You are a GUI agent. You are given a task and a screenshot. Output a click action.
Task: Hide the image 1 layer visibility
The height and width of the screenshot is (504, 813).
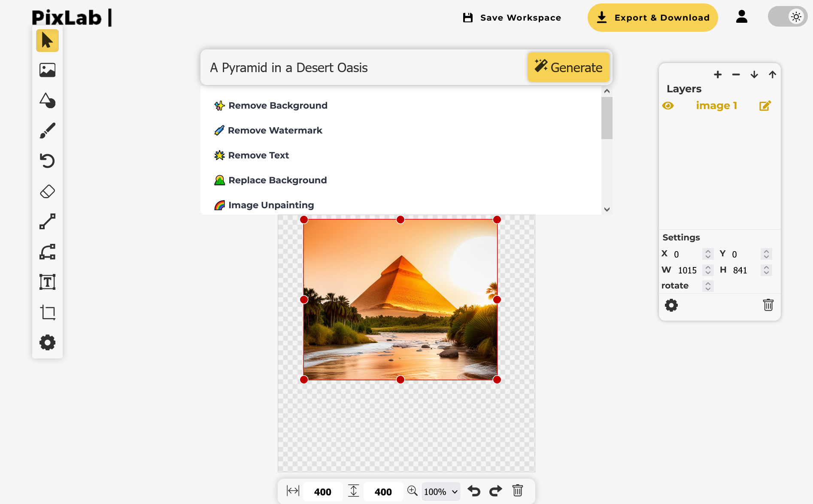[668, 106]
